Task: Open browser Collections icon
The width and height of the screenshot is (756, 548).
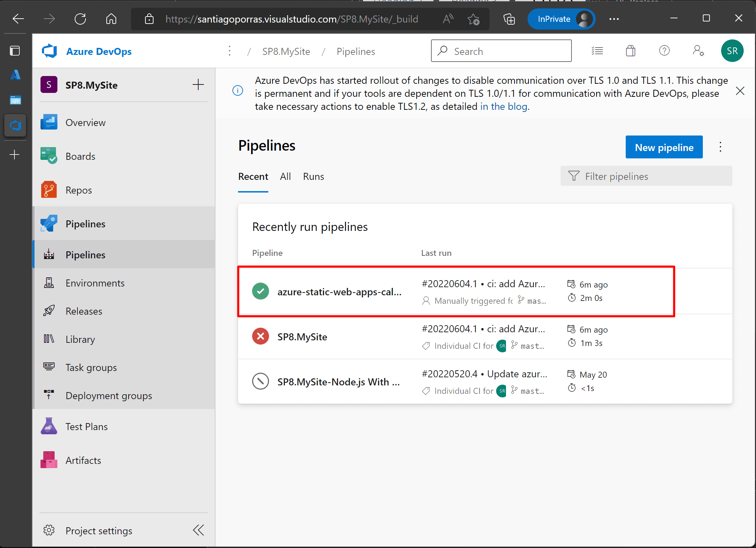Action: click(x=509, y=19)
